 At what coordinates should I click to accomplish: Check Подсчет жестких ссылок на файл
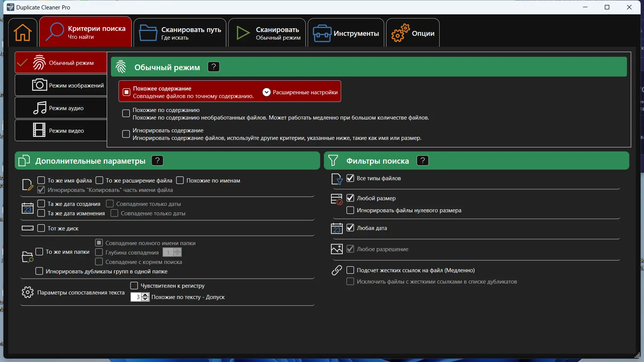(350, 270)
